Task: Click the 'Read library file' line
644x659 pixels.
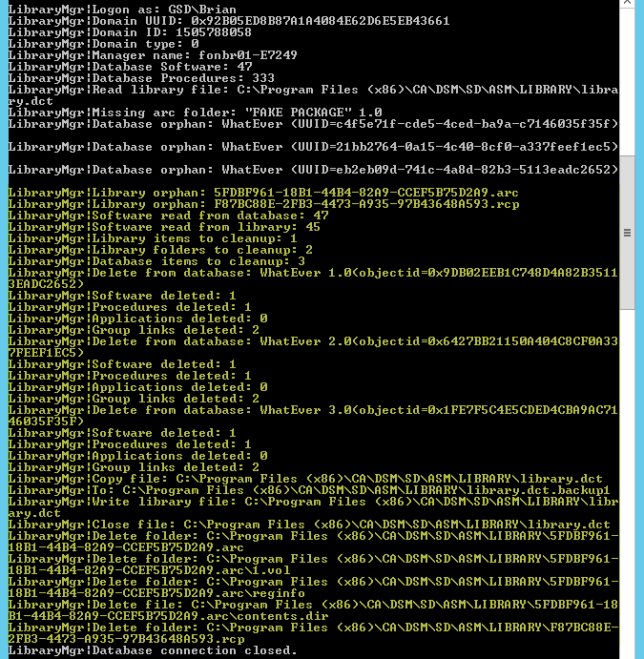Action: (313, 95)
